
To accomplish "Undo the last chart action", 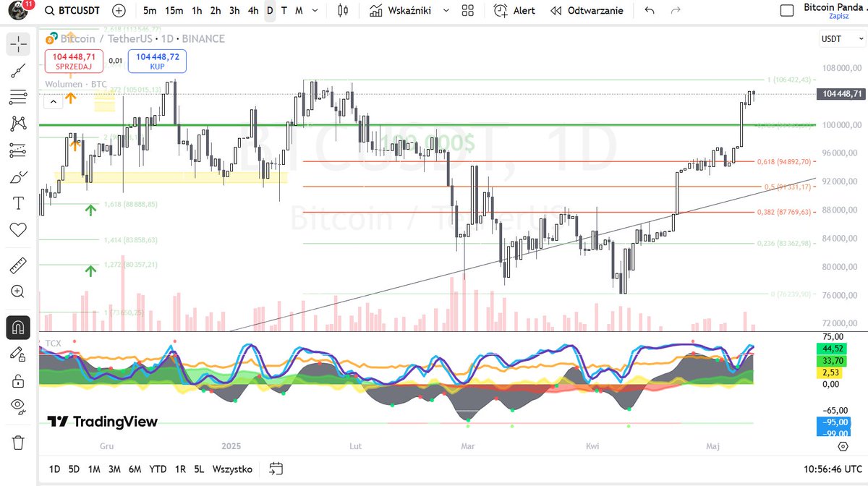I will (650, 11).
